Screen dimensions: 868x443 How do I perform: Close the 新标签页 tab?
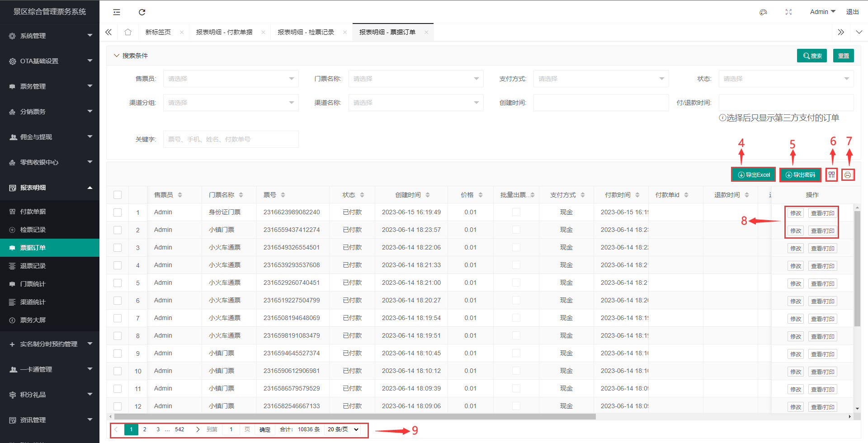tap(182, 32)
